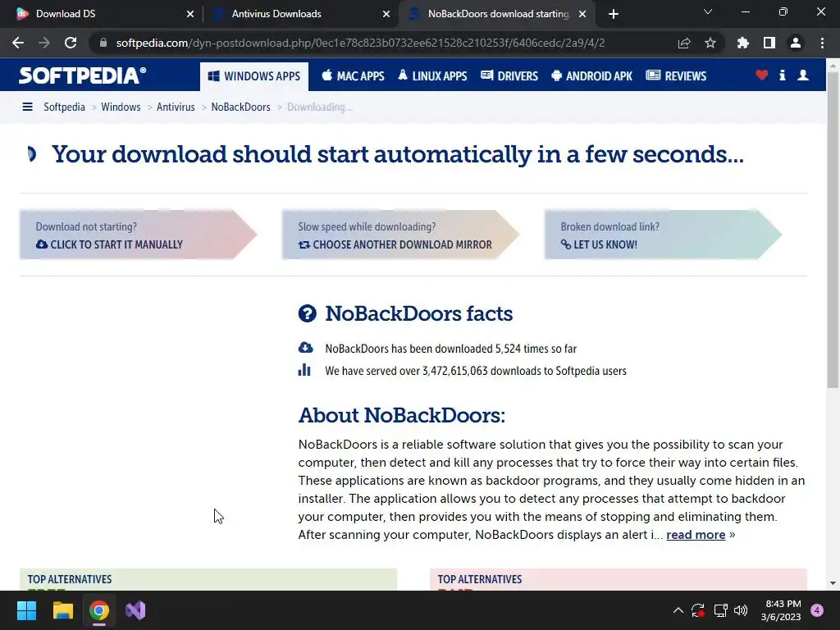Report broken link via Let Us Know

[599, 244]
